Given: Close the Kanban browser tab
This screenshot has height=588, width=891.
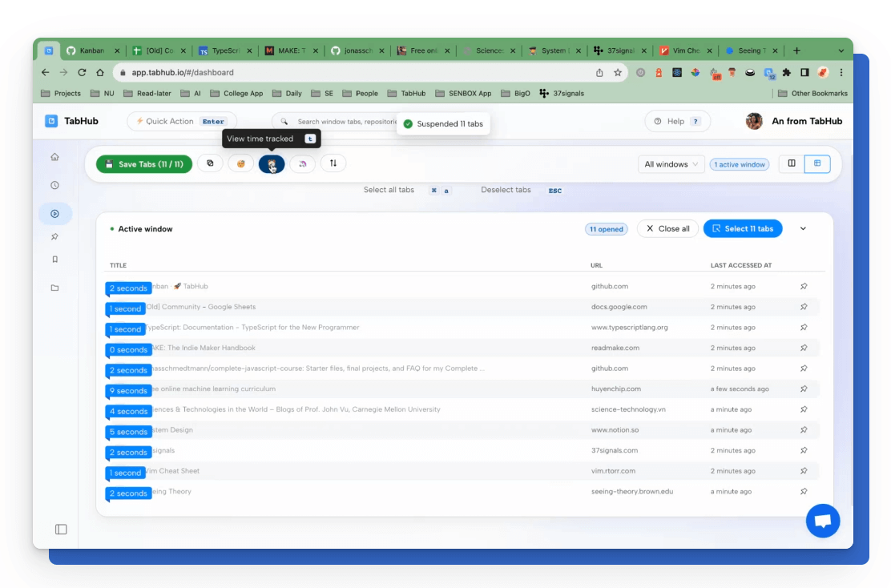Looking at the screenshot, I should point(117,50).
